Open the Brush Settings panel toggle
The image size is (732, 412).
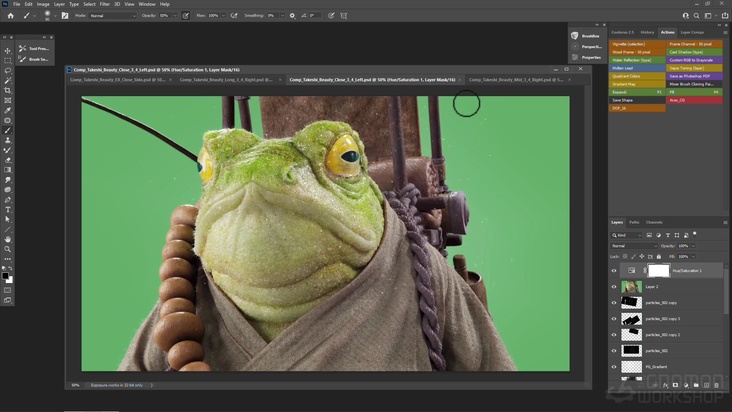[65, 15]
